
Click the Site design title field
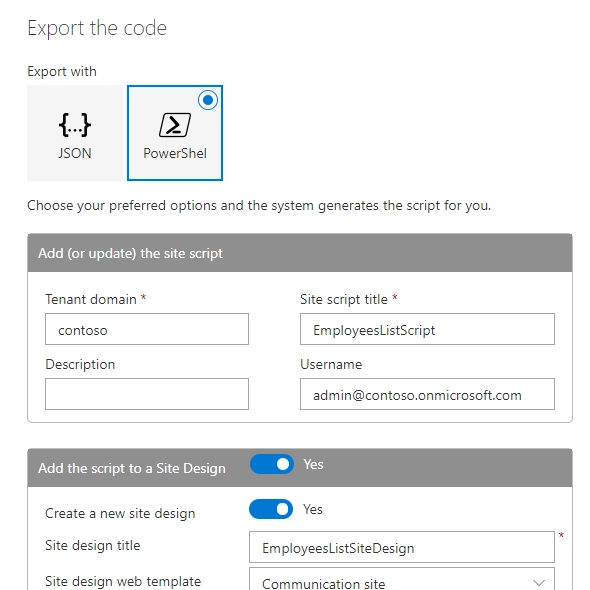402,547
